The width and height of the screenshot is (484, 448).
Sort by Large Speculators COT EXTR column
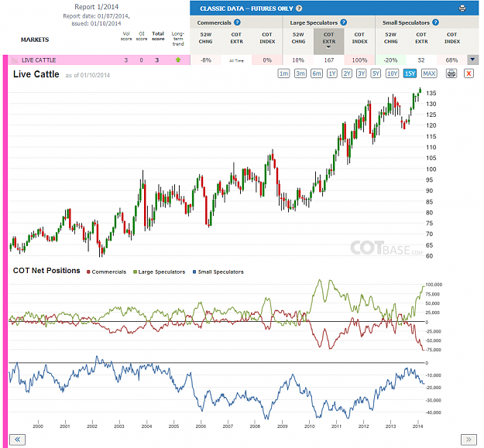click(x=329, y=41)
